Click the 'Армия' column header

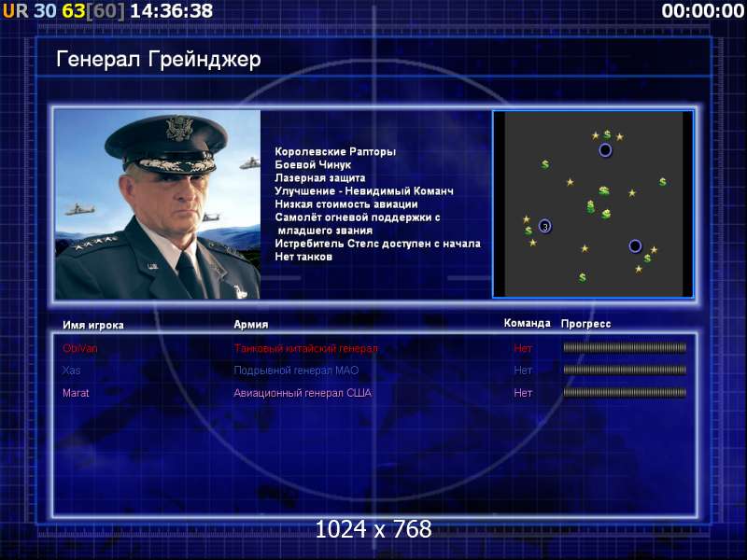point(251,325)
